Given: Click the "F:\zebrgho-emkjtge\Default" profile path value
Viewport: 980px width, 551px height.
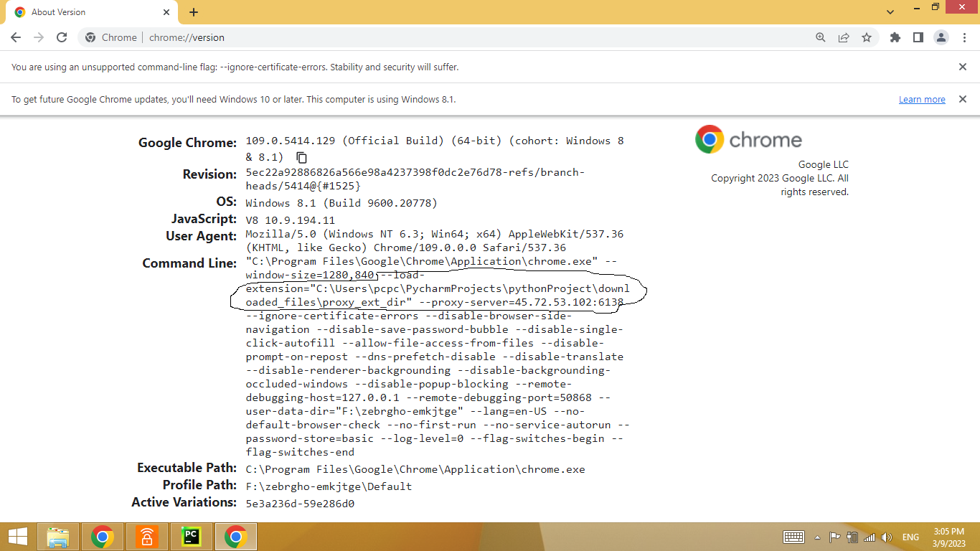Looking at the screenshot, I should [x=329, y=486].
